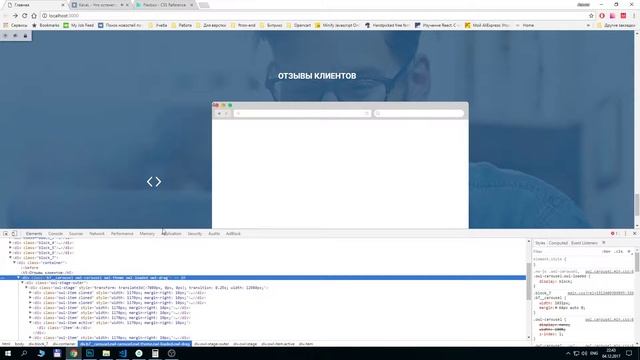Open the Network tab
The width and height of the screenshot is (640, 360).
pos(97,234)
